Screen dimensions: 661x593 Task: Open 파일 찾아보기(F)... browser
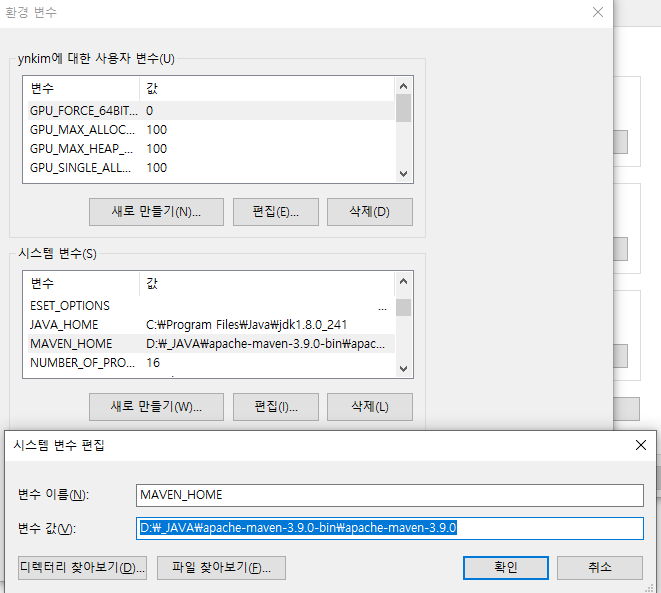click(x=221, y=568)
